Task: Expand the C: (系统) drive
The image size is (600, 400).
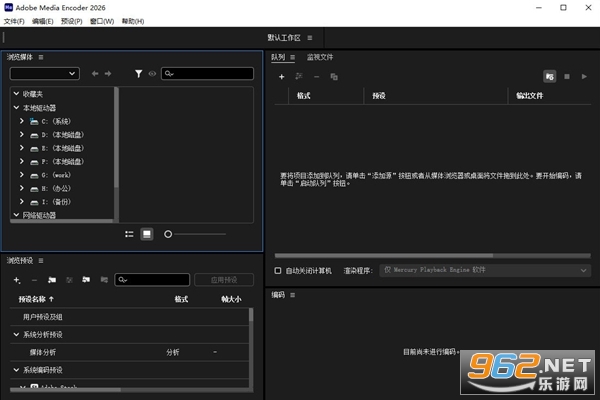Action: pyautogui.click(x=22, y=121)
